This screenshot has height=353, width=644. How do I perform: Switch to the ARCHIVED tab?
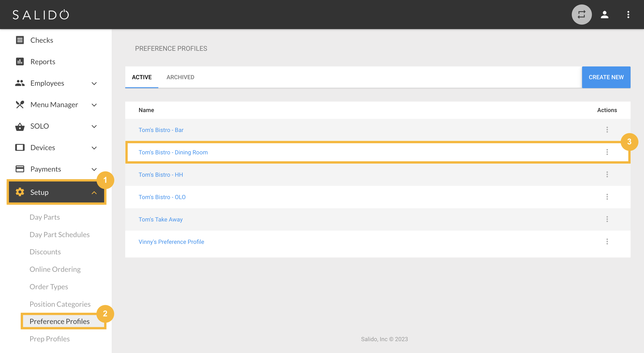(180, 77)
